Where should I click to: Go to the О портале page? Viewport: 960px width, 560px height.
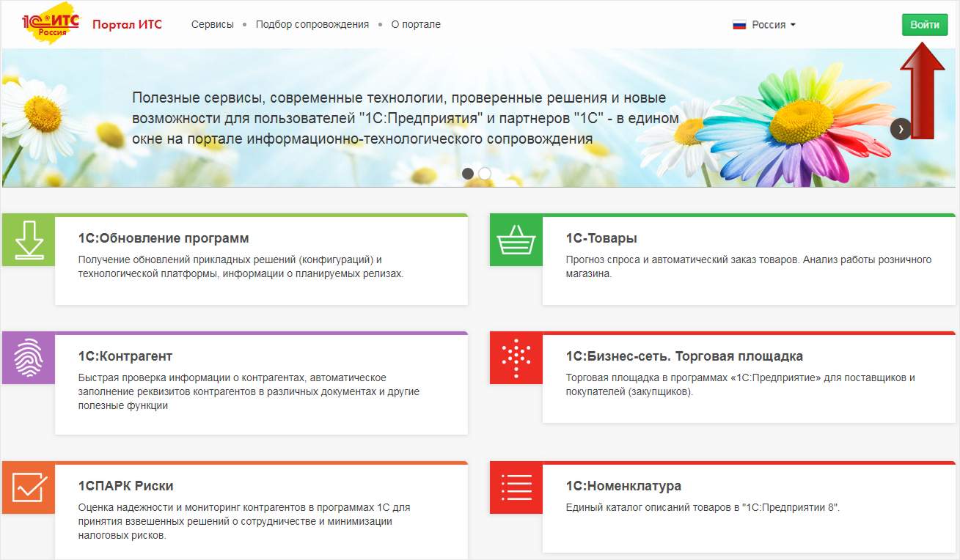[416, 24]
